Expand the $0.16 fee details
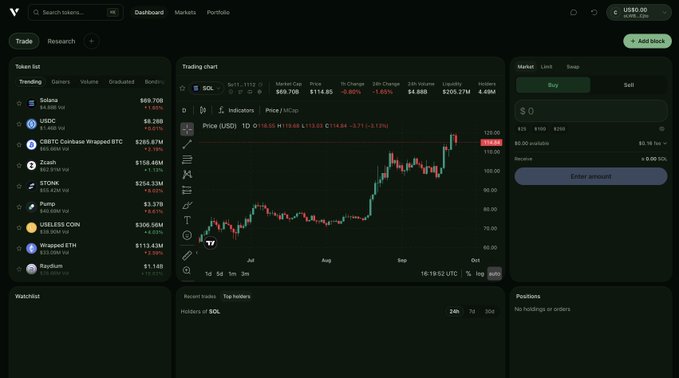 [x=653, y=143]
